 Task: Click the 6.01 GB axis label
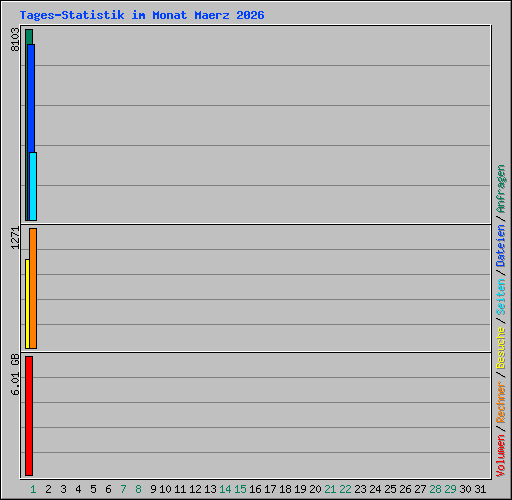tap(15, 375)
